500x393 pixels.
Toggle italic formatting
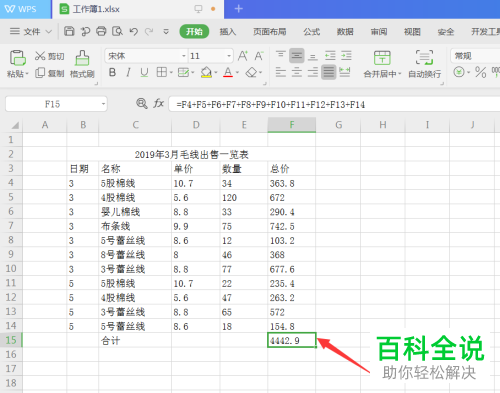coord(128,72)
